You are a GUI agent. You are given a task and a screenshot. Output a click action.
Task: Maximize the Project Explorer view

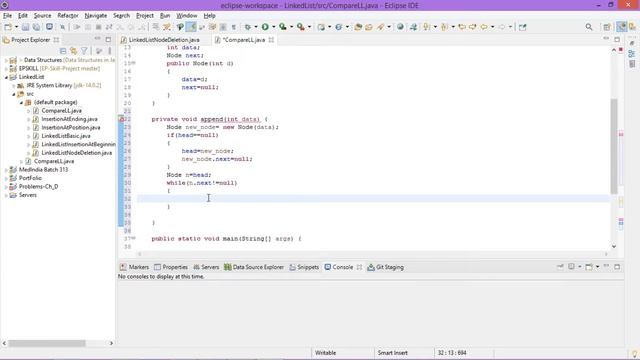tap(108, 39)
